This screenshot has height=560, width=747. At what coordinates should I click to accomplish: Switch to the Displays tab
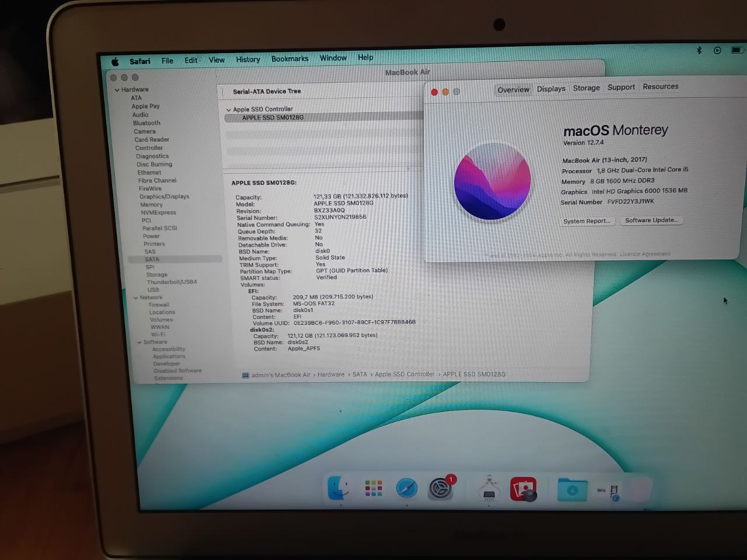click(551, 89)
